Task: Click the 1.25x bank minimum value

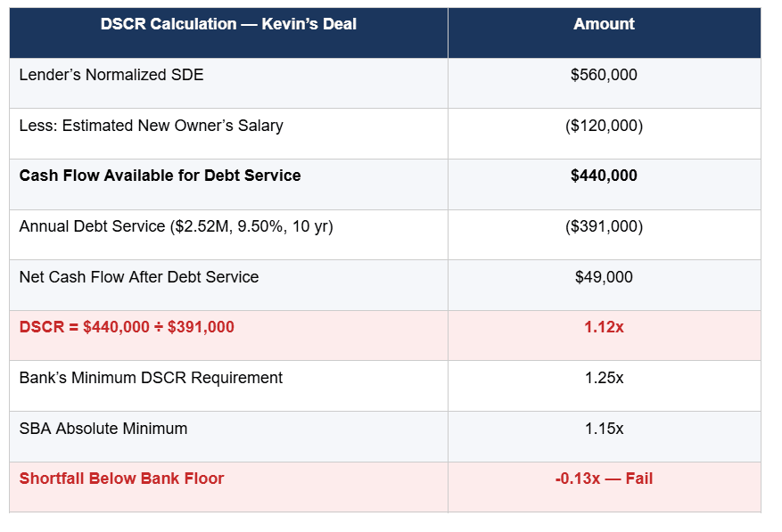Action: pos(604,378)
